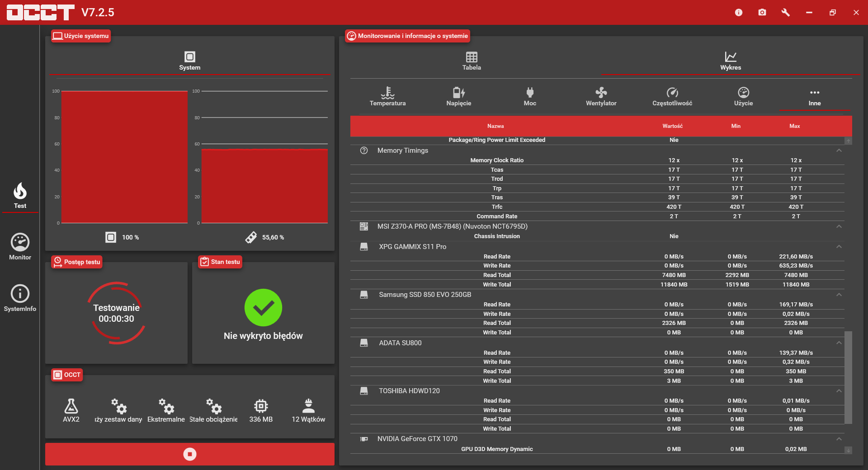Select the Ekstremalne mode option
868x470 pixels.
coord(166,410)
